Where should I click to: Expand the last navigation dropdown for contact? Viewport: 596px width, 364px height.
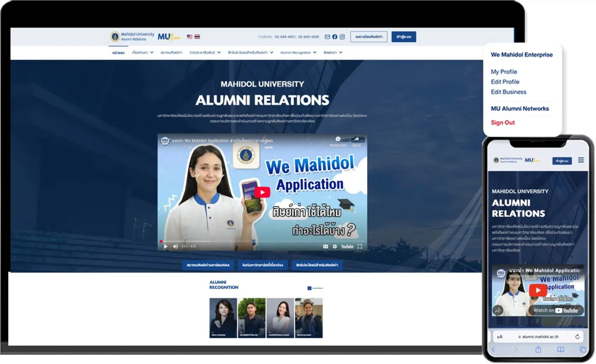coord(333,52)
